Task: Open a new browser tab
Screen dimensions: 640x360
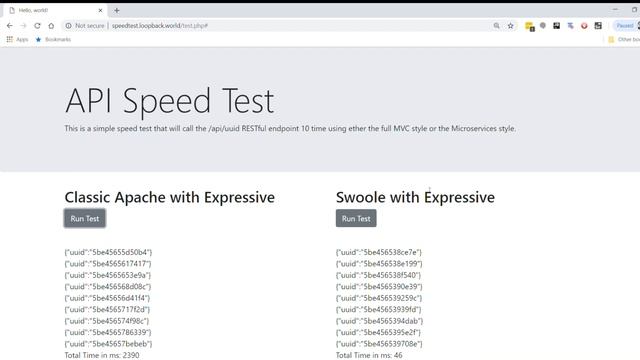Action: point(117,10)
